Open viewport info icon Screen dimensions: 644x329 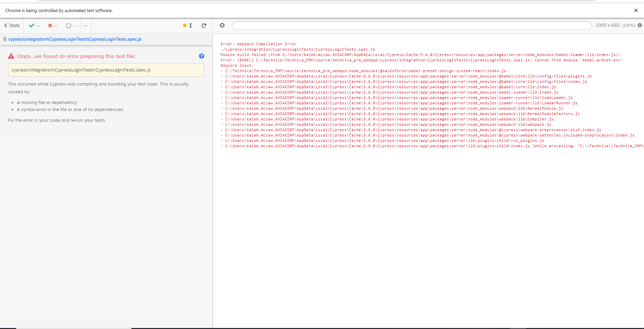(640, 25)
